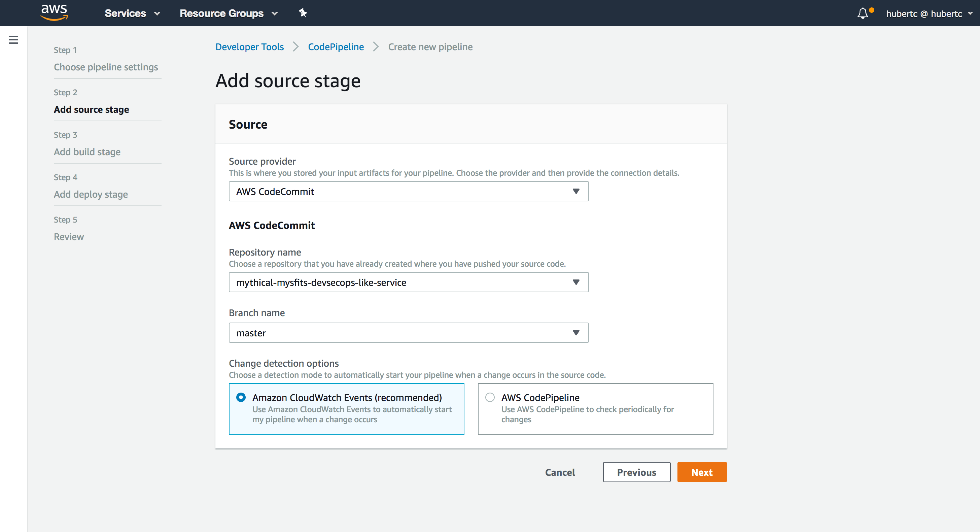Open the Repository name dropdown
The width and height of the screenshot is (980, 532).
[409, 282]
